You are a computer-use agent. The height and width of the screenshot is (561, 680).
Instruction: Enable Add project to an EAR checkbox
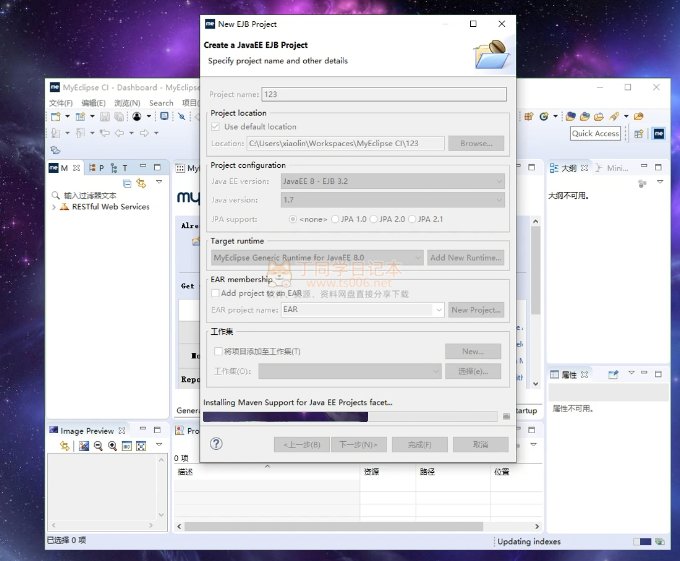pyautogui.click(x=216, y=293)
